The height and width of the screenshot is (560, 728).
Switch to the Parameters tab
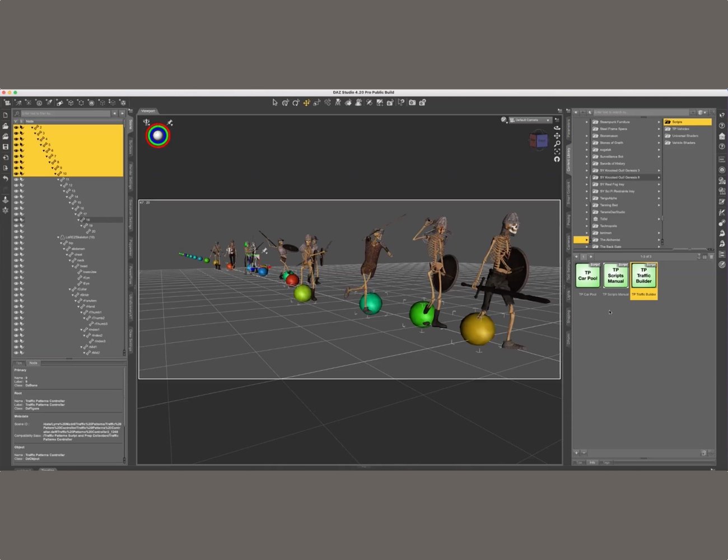(x=568, y=129)
